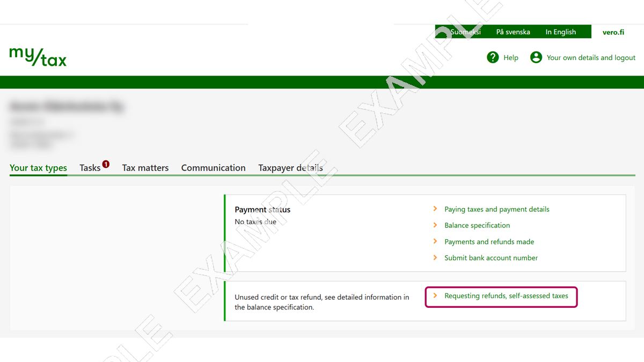Choose the In English language option
The image size is (644, 362).
click(560, 32)
